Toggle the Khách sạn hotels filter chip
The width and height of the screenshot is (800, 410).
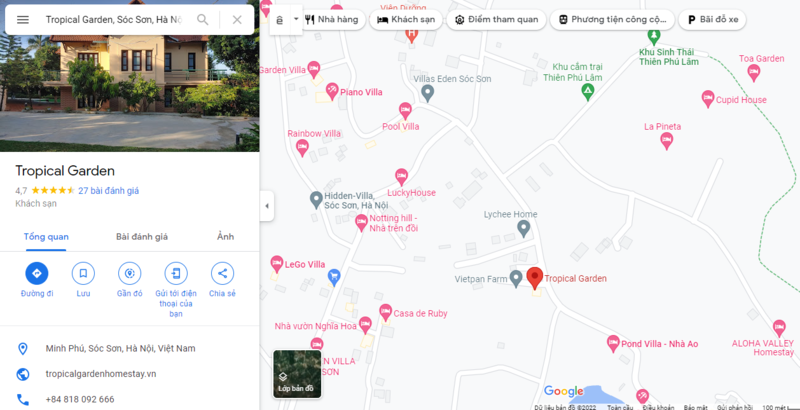406,20
